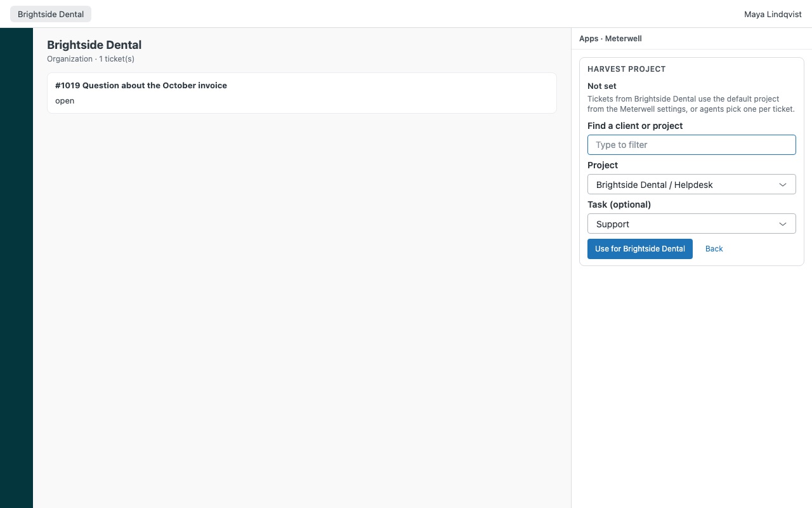The width and height of the screenshot is (812, 508).
Task: Click Use for Brightside Dental button
Action: (640, 249)
